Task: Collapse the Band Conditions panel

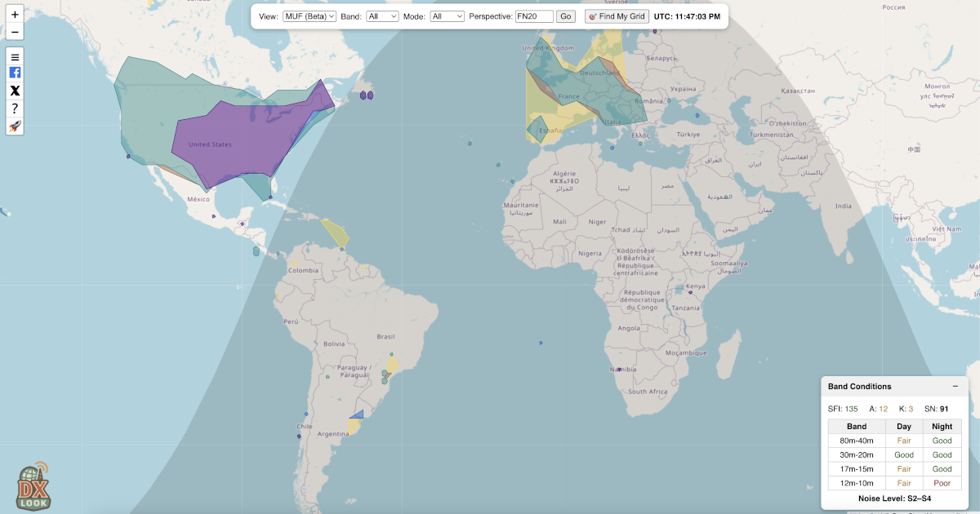Action: click(x=955, y=386)
